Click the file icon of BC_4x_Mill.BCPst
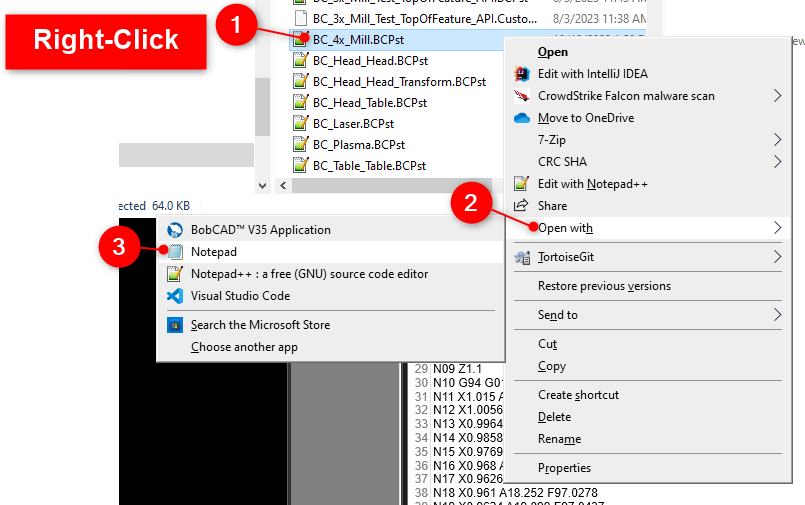Screen dimensions: 805x505 click(300, 40)
